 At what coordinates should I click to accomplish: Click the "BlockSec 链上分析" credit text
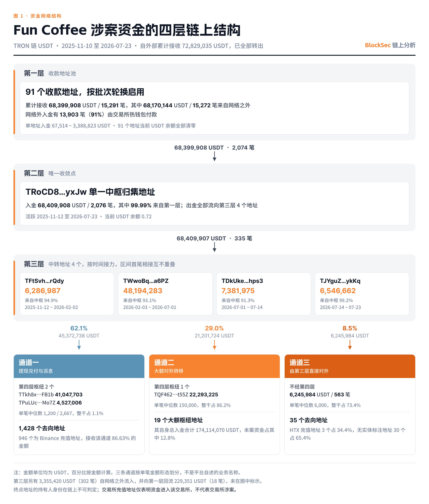click(390, 45)
